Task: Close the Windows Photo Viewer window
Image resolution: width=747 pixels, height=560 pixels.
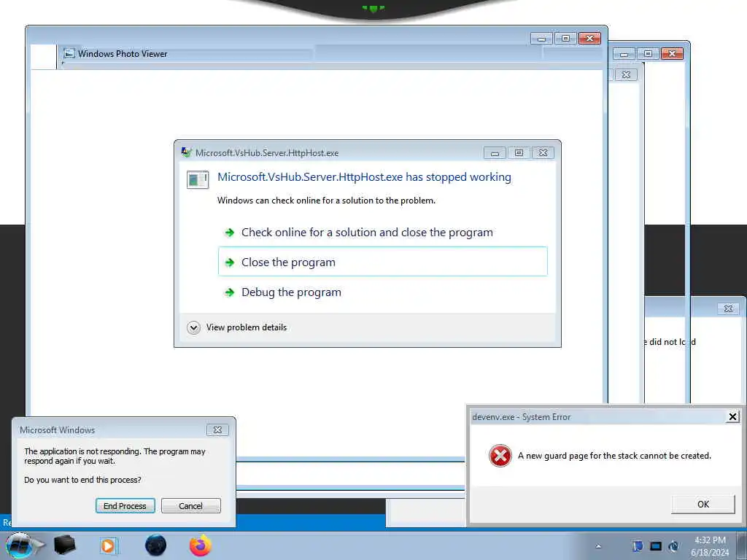Action: click(x=589, y=39)
